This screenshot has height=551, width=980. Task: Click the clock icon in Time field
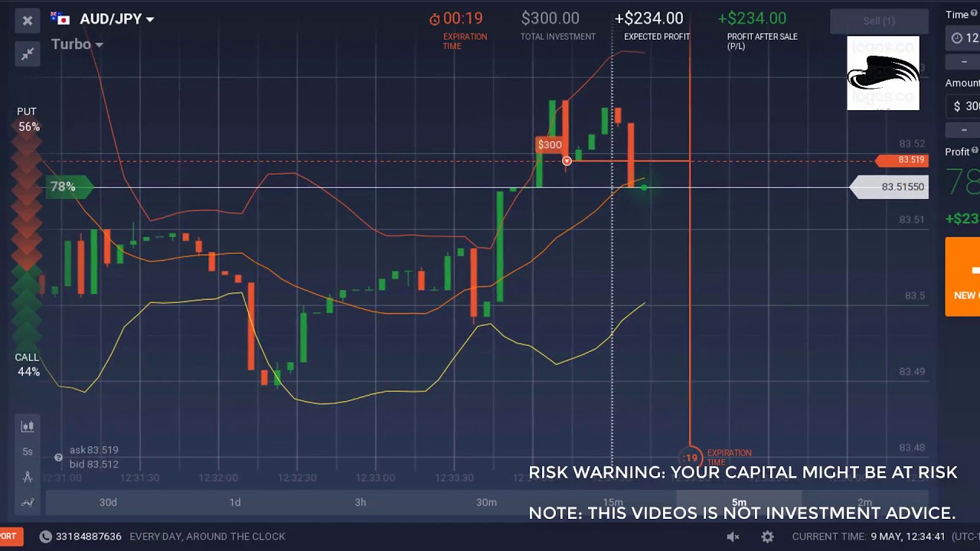957,38
